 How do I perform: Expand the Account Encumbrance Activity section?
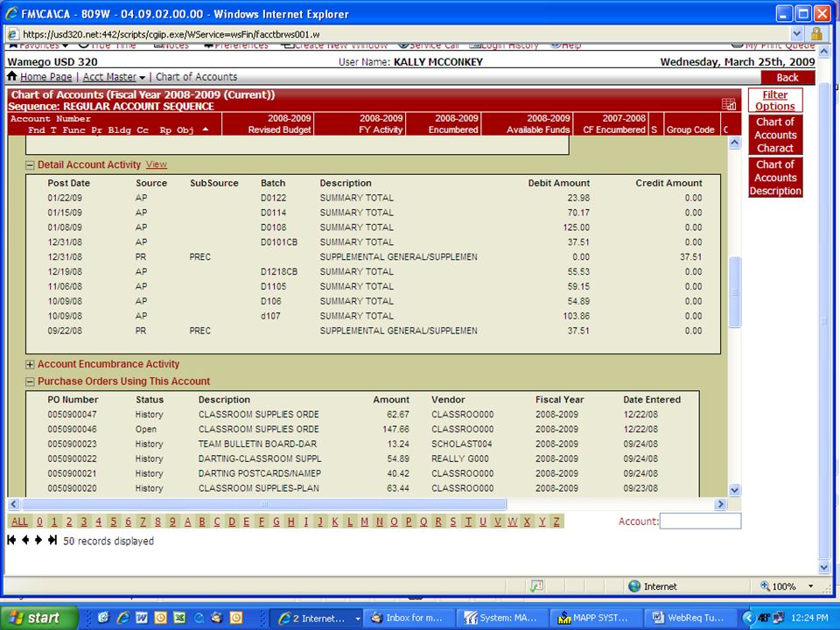30,364
